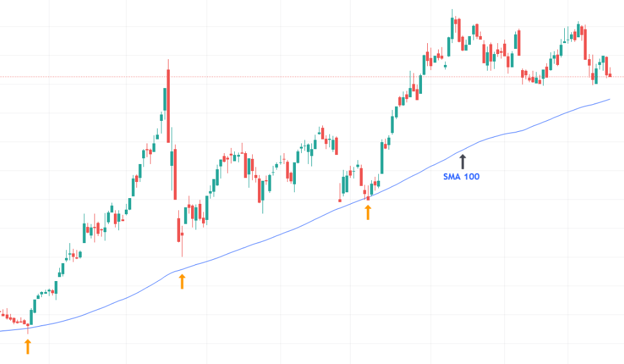Click the first red candle at the chart's left edge
The width and height of the screenshot is (624, 364).
(x=2, y=314)
